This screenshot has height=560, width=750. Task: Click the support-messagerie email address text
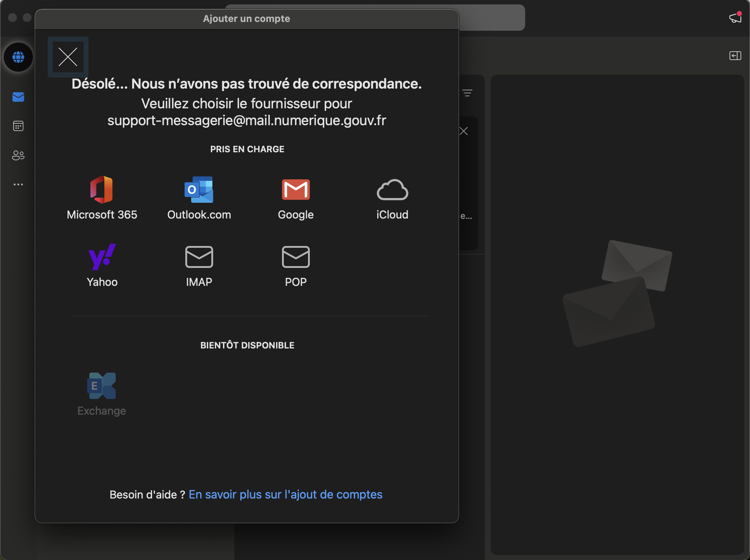point(246,120)
